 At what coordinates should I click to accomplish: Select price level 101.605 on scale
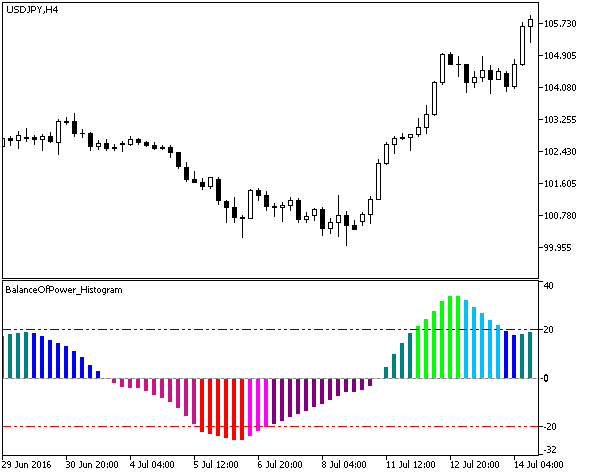(x=560, y=184)
